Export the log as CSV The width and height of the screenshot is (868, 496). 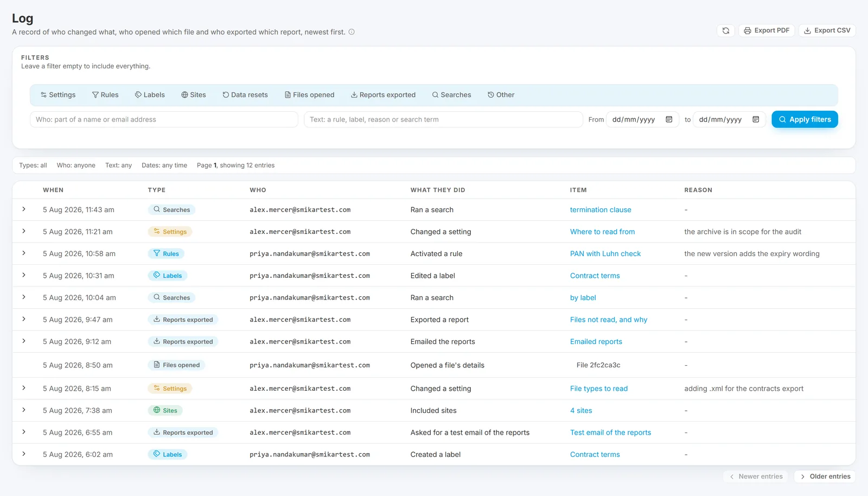click(827, 30)
